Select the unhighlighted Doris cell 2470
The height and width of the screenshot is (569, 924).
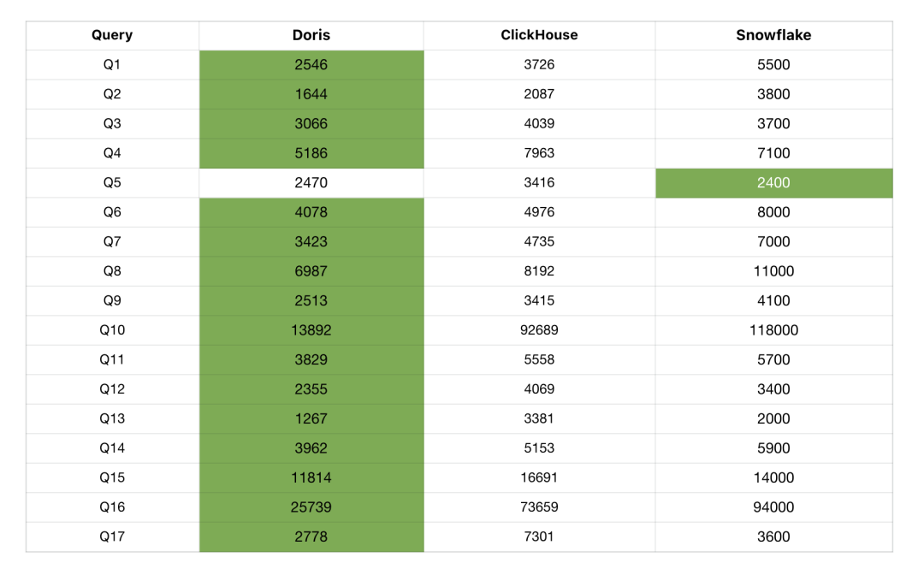click(311, 182)
